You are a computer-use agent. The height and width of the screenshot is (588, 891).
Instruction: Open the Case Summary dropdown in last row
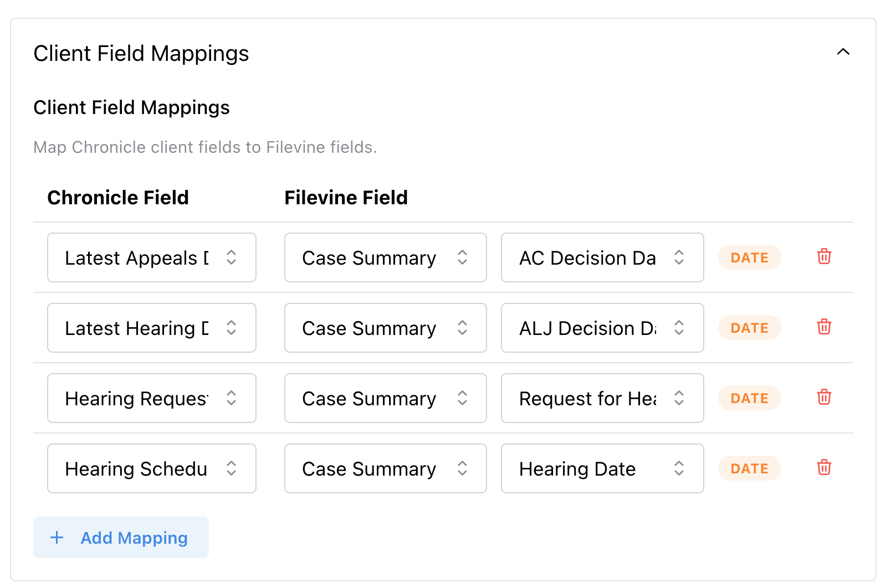click(x=385, y=468)
